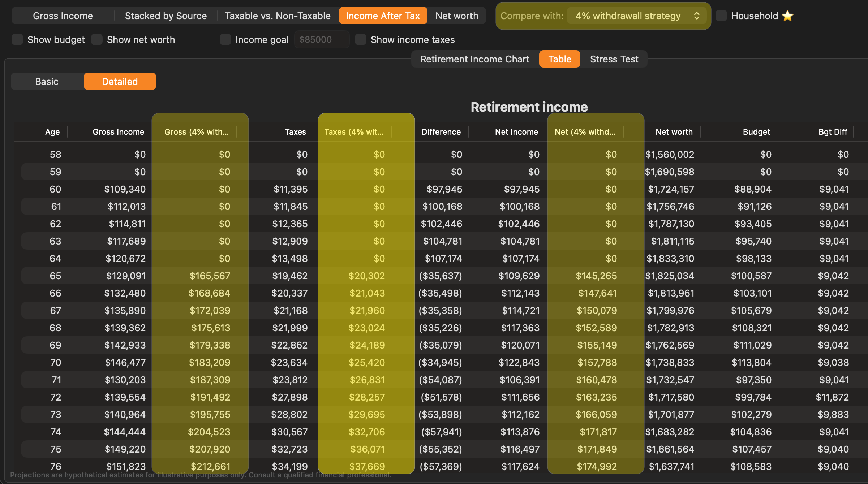Switch to Gross Income tab
The width and height of the screenshot is (868, 484).
point(63,16)
